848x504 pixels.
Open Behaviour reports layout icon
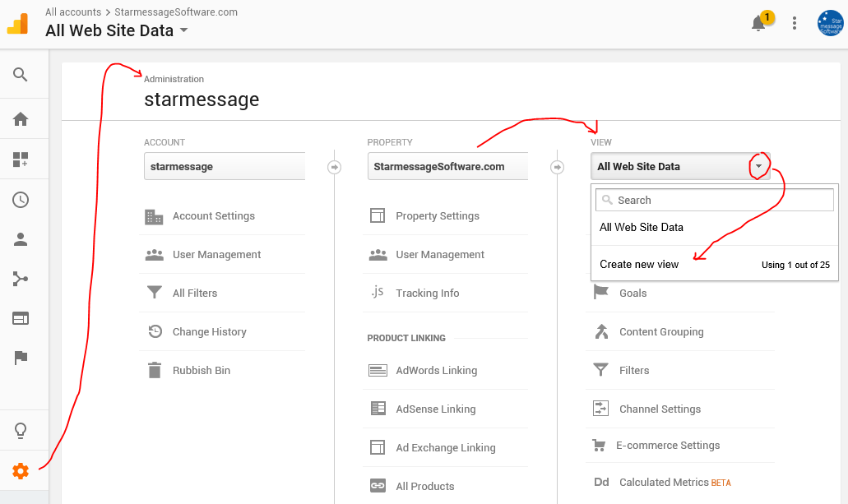[21, 318]
